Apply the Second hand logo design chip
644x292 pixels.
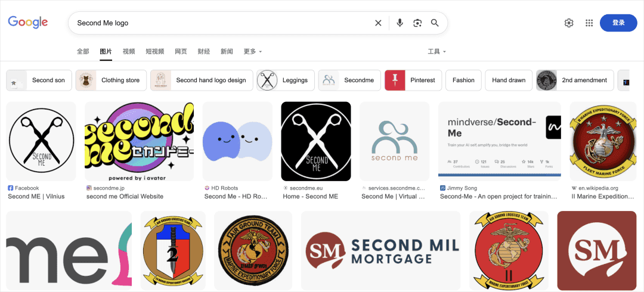pyautogui.click(x=201, y=80)
